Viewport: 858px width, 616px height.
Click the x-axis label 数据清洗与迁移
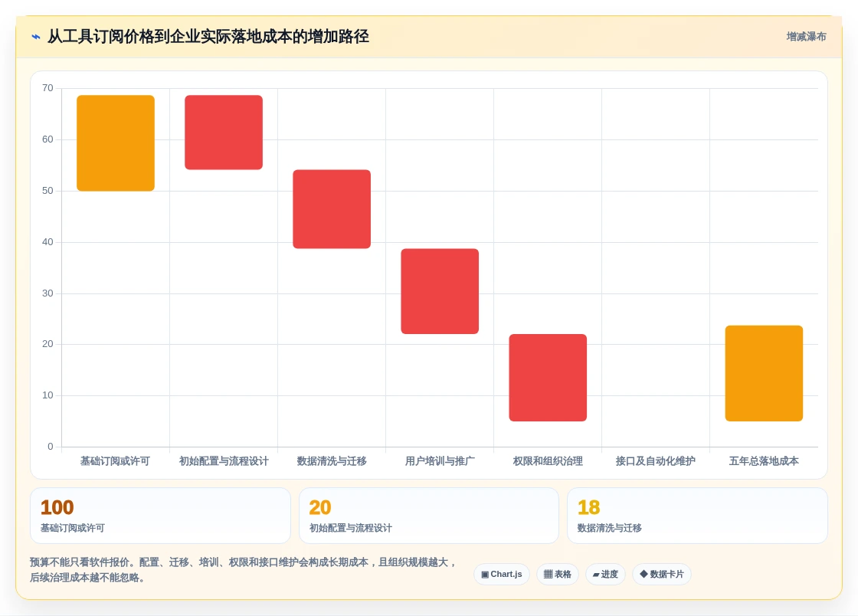tap(332, 461)
